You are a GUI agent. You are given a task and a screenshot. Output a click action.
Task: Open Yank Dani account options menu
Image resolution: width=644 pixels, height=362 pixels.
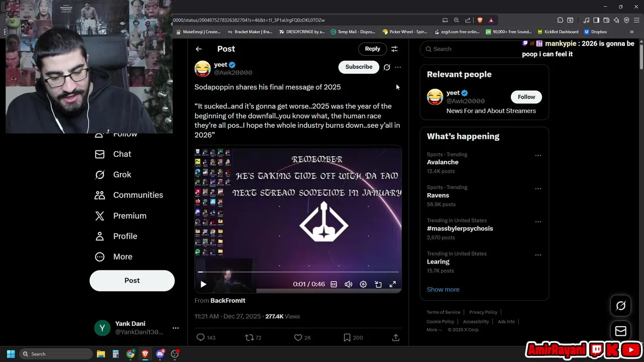pos(176,328)
